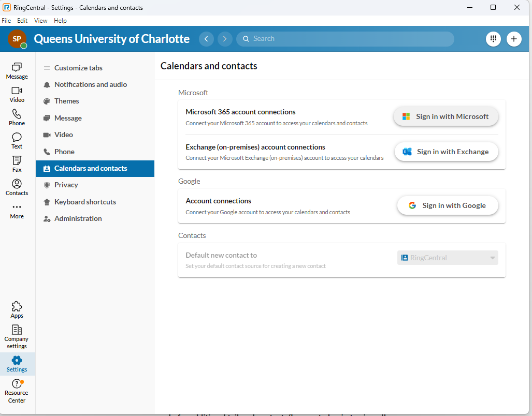Image resolution: width=532 pixels, height=416 pixels.
Task: Open the Edit menu
Action: 22,21
